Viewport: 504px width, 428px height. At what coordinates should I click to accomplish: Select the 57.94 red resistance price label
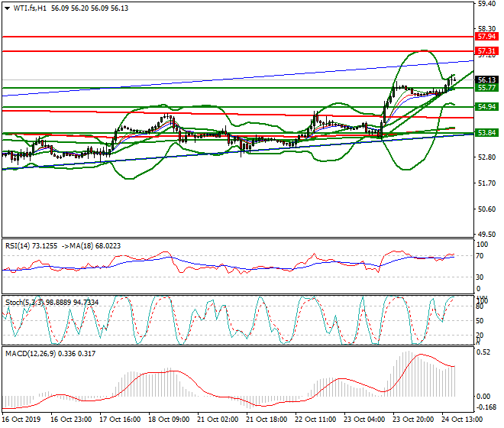click(x=486, y=37)
